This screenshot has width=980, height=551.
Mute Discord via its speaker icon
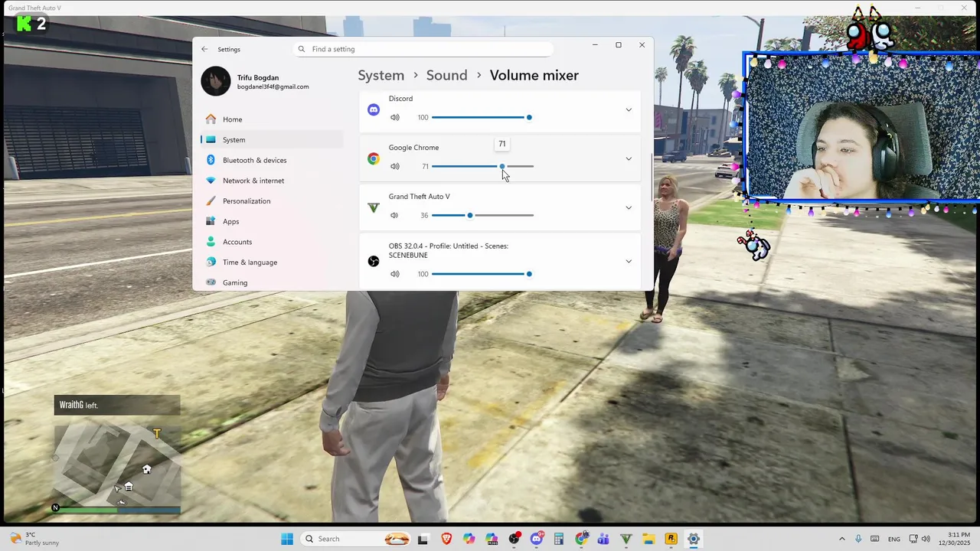[395, 117]
